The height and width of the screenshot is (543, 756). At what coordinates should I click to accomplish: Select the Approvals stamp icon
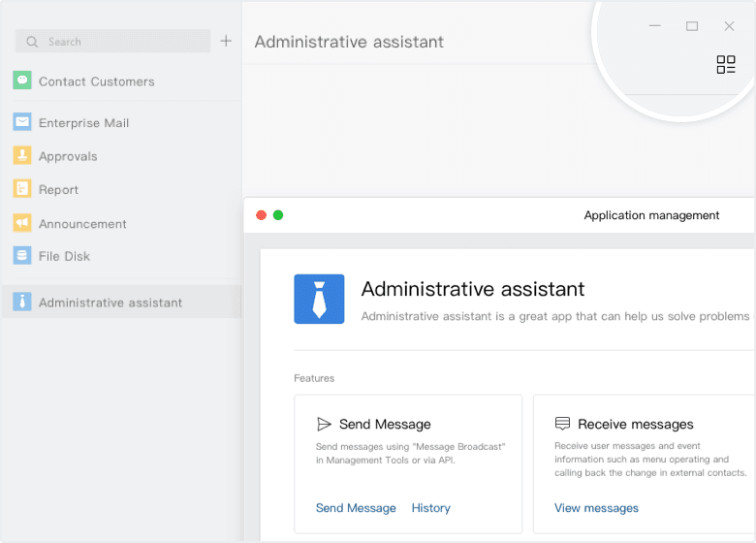point(22,155)
